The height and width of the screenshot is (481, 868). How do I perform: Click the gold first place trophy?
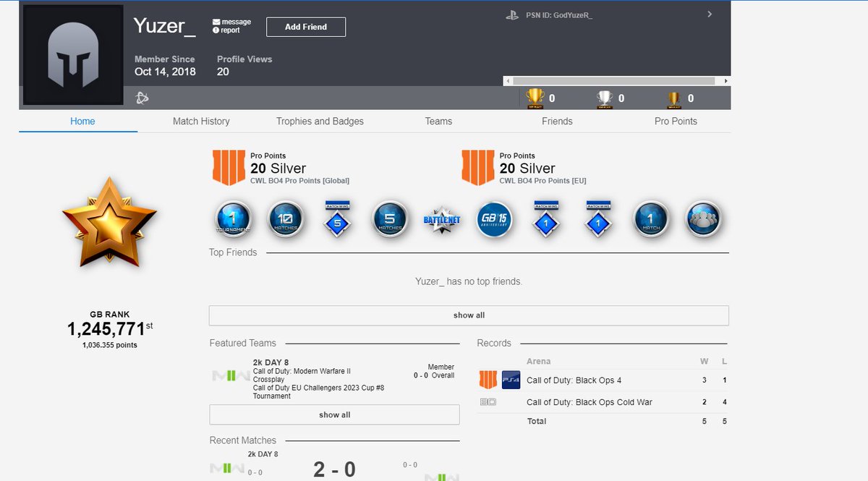535,98
